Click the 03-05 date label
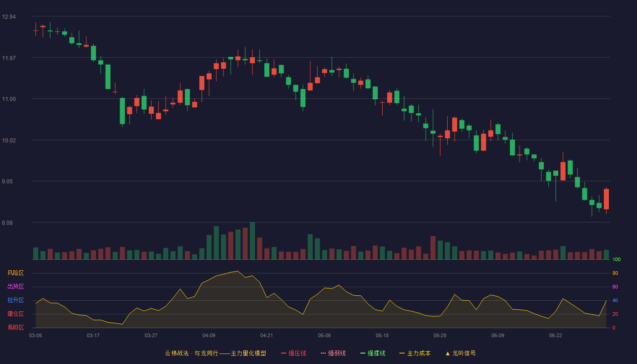 coord(35,335)
